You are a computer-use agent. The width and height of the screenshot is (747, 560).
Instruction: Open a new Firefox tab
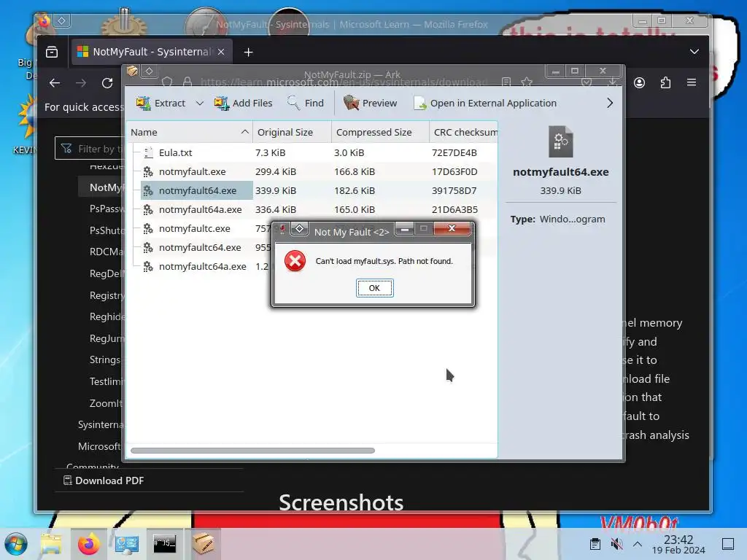coord(248,52)
